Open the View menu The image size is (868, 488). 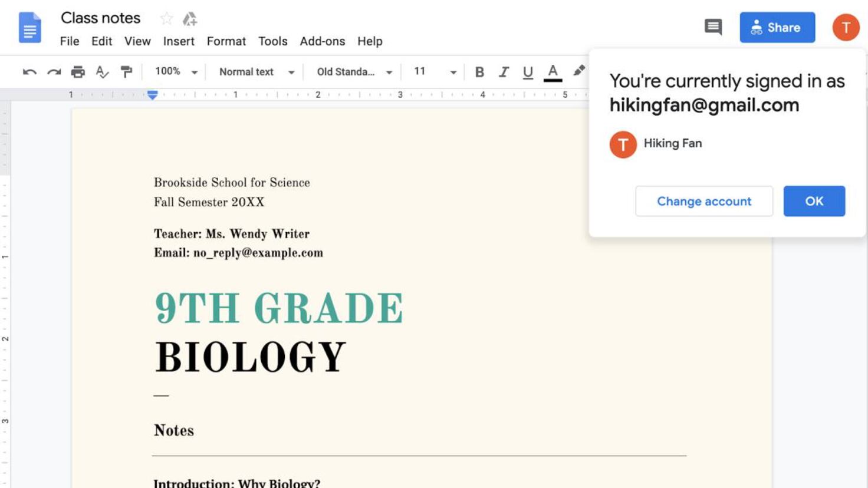point(137,41)
